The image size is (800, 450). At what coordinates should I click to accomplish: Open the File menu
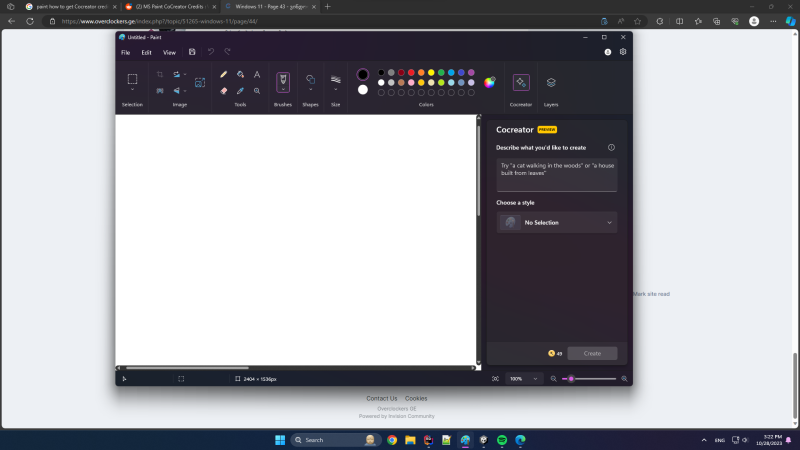(125, 52)
